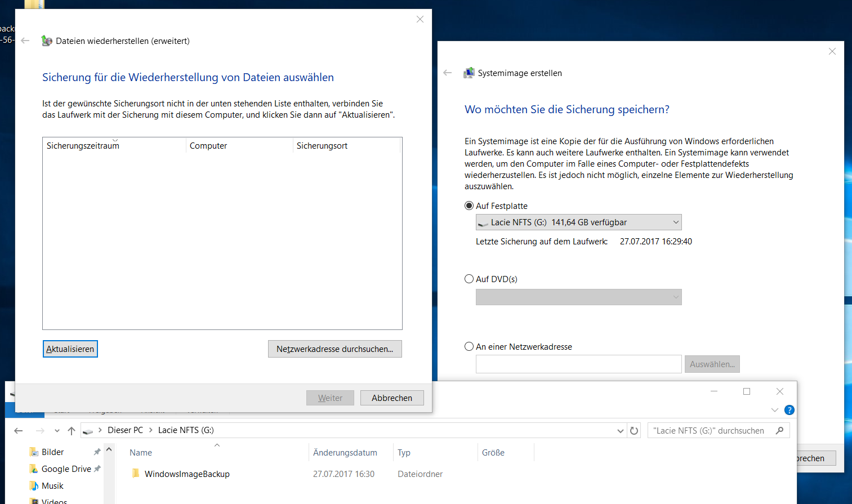
Task: Click the Dateiordner type cell
Action: coord(420,474)
